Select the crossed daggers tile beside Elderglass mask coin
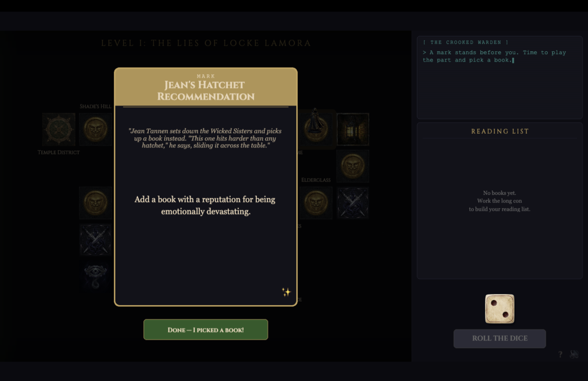Viewport: 588px width, 381px height. click(x=353, y=203)
